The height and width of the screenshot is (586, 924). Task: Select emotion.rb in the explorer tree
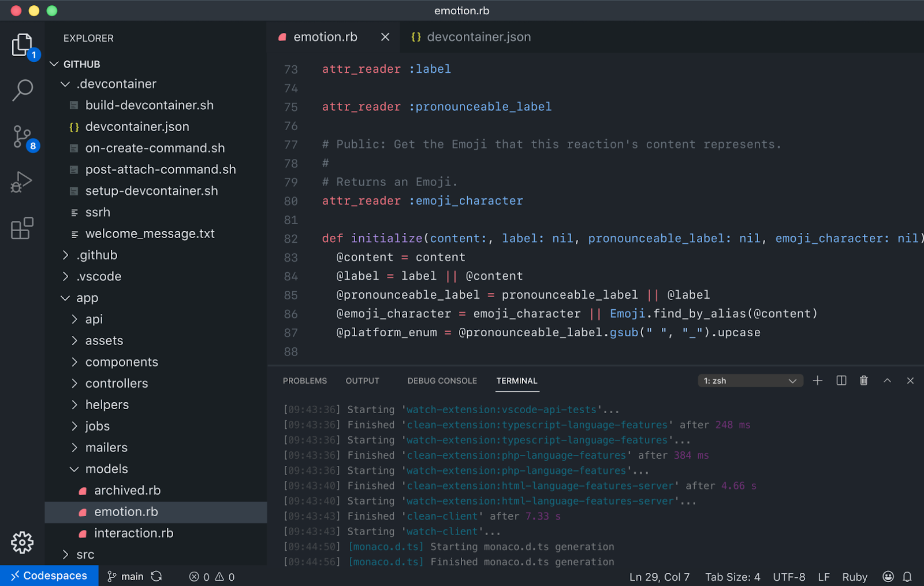click(x=156, y=511)
